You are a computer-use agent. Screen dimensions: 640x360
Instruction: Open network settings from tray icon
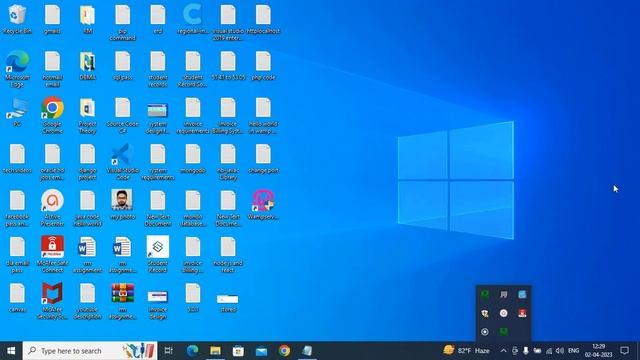(549, 351)
